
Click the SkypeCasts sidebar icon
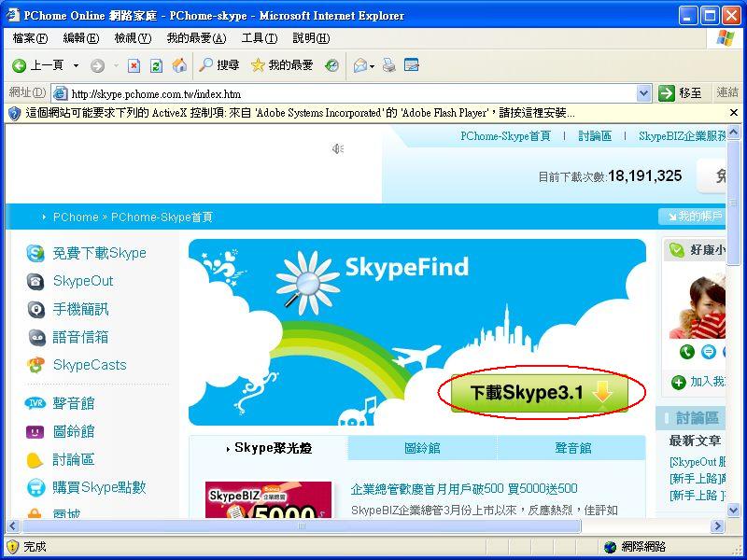point(35,365)
